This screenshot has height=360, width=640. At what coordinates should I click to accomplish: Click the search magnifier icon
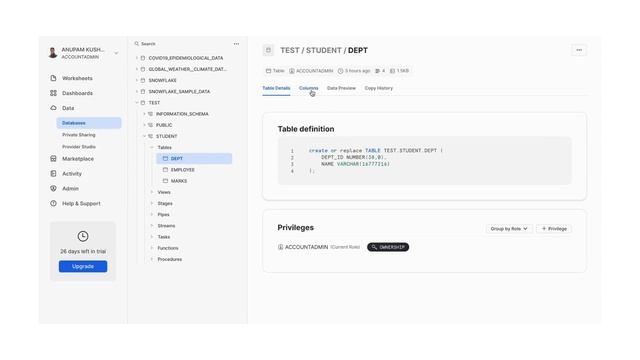[x=137, y=44]
